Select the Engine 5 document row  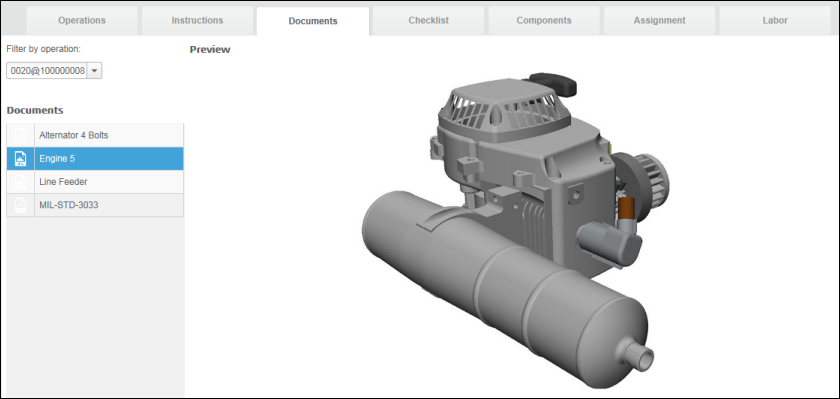[x=95, y=159]
